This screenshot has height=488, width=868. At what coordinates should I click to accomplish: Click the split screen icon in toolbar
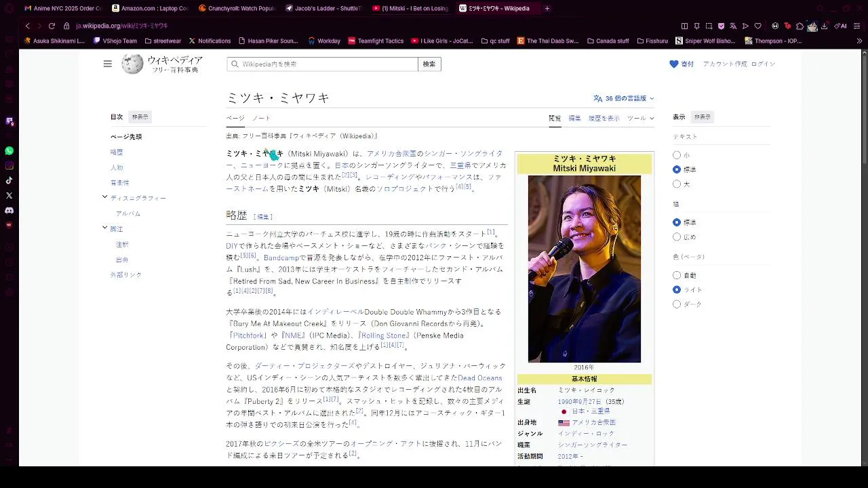[684, 26]
